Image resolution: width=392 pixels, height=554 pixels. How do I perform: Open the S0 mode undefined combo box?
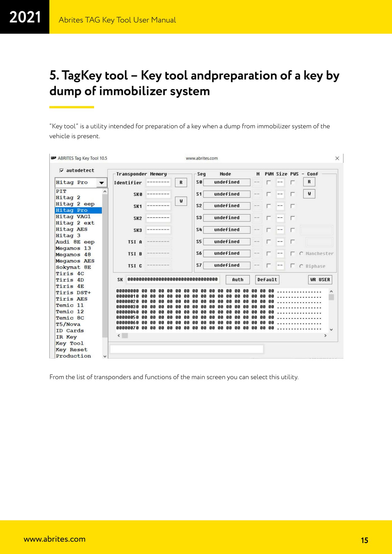[x=227, y=182]
